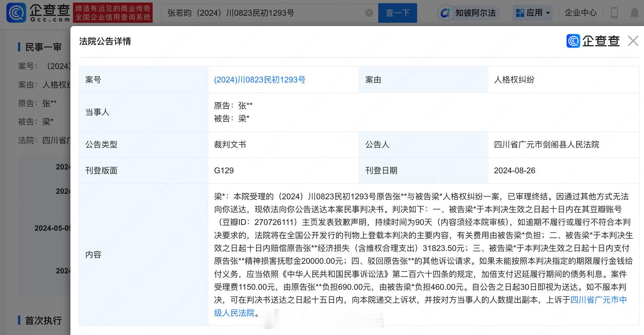Open the 知彼阿尔法 AI assistant
Screen dimensions: 644x335
click(x=469, y=13)
